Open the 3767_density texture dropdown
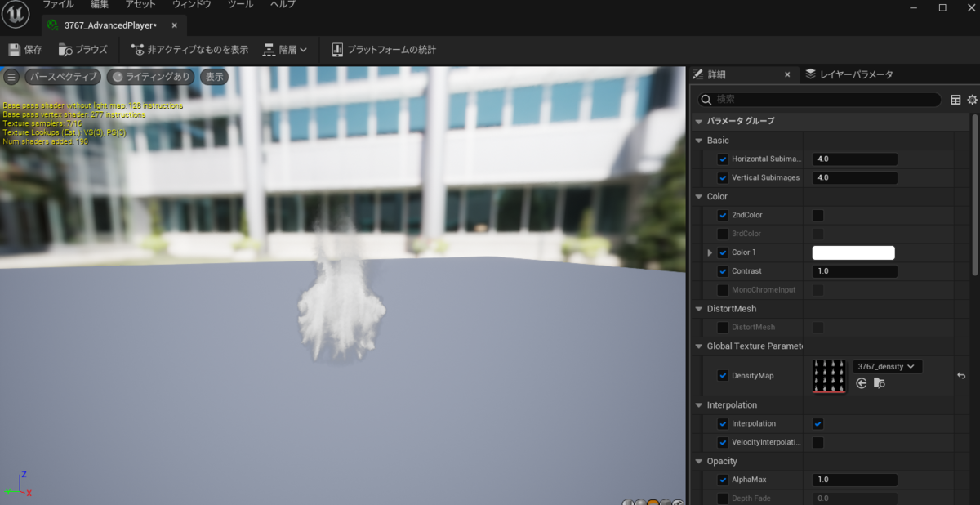 tap(888, 367)
